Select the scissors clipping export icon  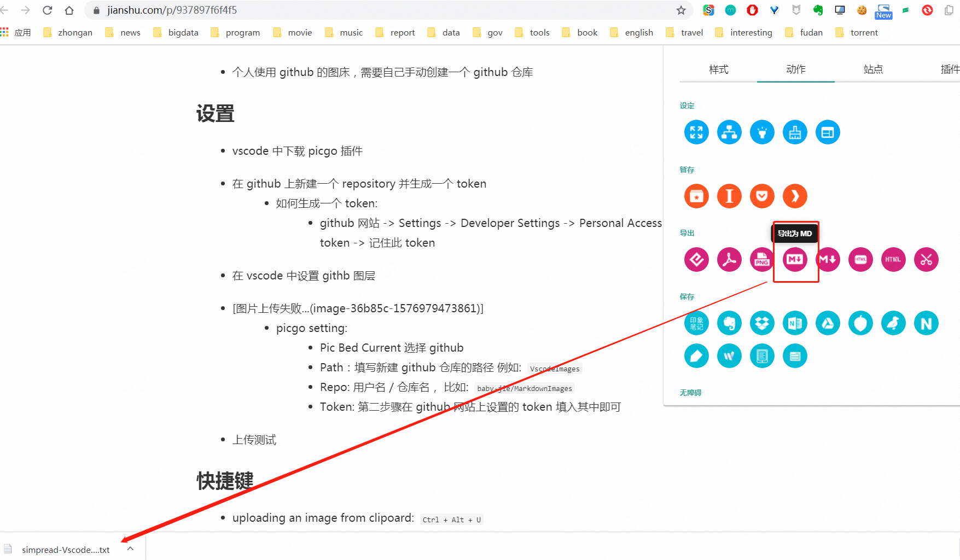tap(926, 259)
